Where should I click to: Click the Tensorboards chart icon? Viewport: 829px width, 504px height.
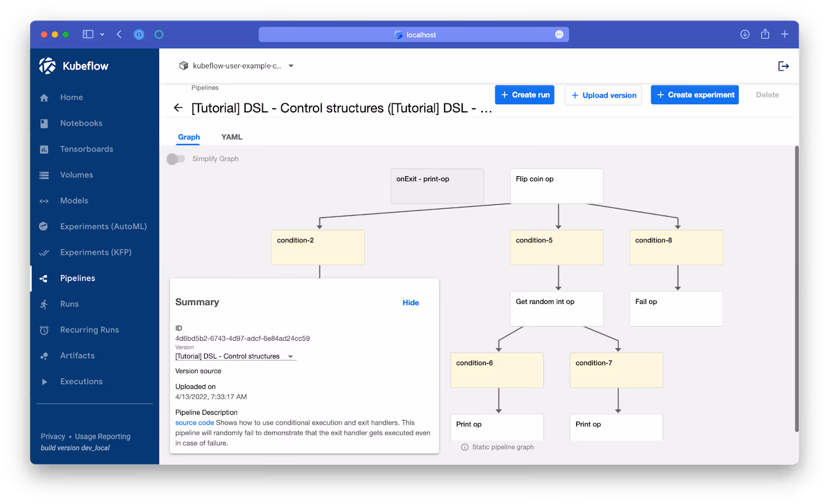[x=44, y=149]
